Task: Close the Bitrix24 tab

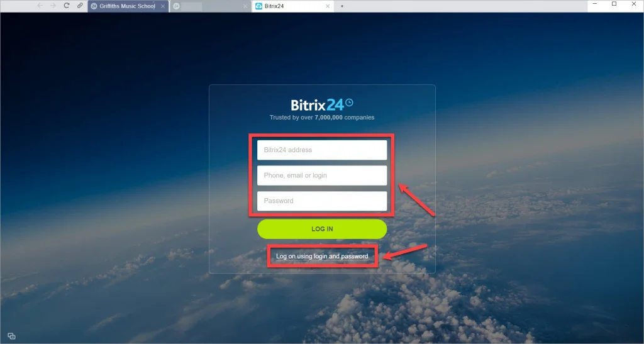Action: click(x=328, y=6)
